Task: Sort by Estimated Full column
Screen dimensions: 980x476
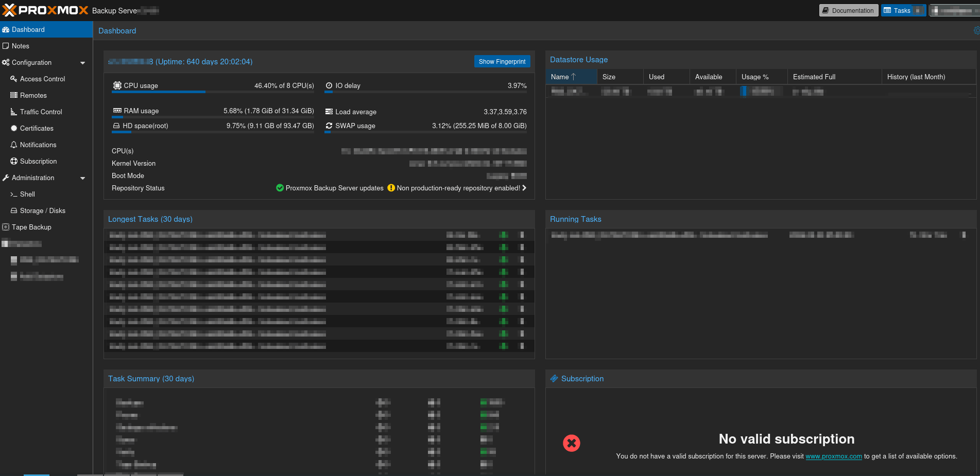Action: tap(834, 77)
